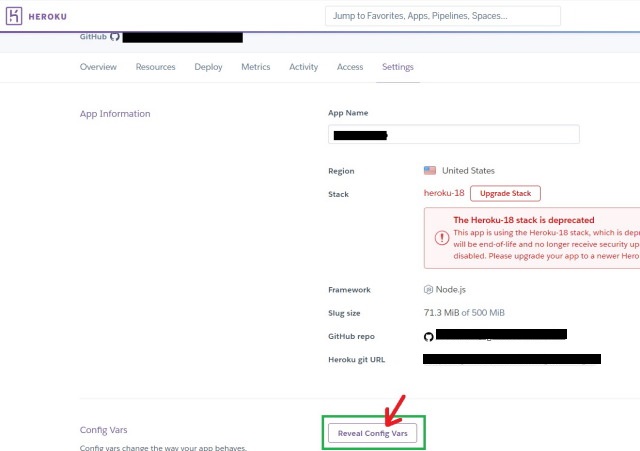The width and height of the screenshot is (640, 451).
Task: Click the Framework label
Action: [349, 290]
